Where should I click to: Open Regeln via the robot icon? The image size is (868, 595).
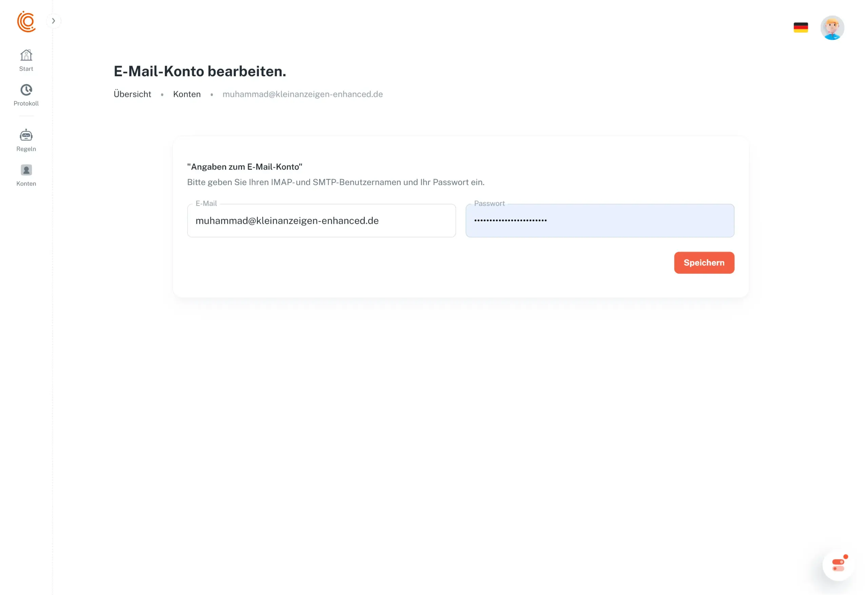[26, 135]
